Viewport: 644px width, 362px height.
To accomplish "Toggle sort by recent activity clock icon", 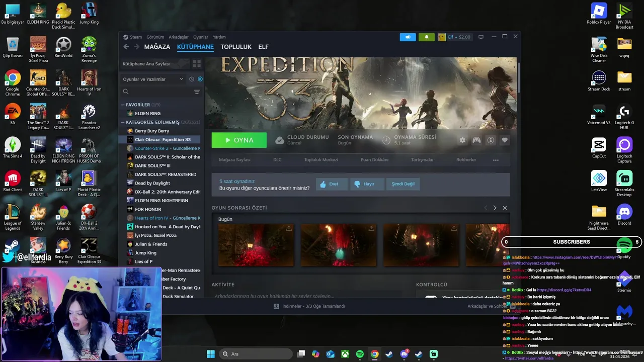I will (191, 79).
